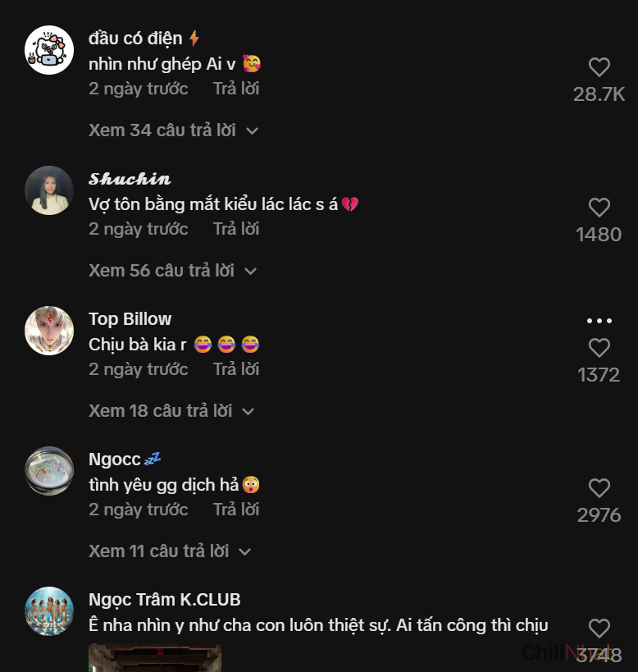Open the image attached to Ngọc Trâm's comment

point(155,658)
